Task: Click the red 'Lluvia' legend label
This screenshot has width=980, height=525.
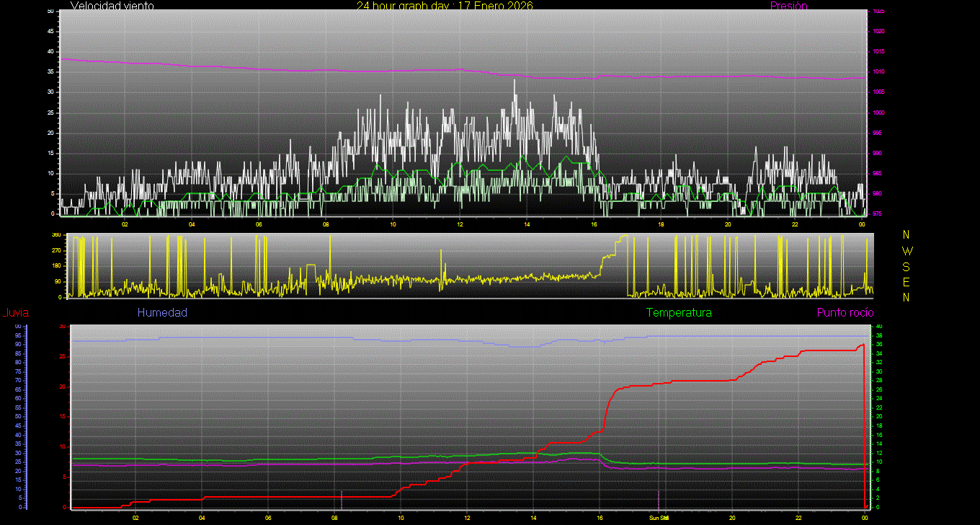Action: click(x=15, y=313)
